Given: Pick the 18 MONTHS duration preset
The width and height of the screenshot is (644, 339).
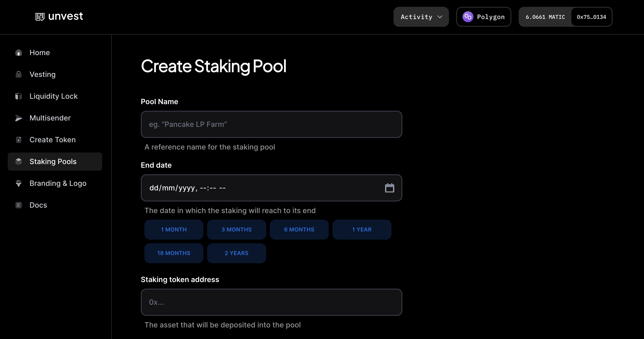Looking at the screenshot, I should coord(174,253).
